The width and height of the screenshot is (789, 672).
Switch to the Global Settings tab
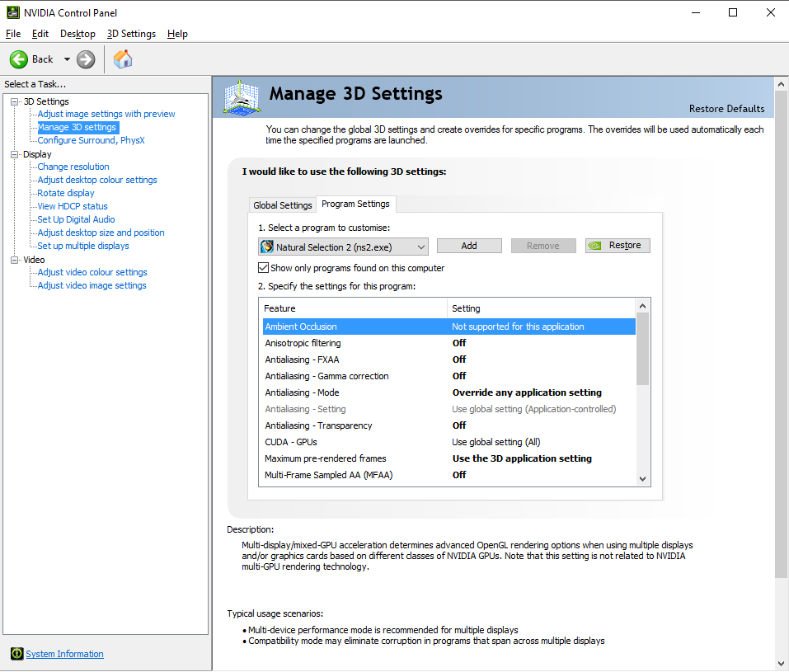[283, 204]
